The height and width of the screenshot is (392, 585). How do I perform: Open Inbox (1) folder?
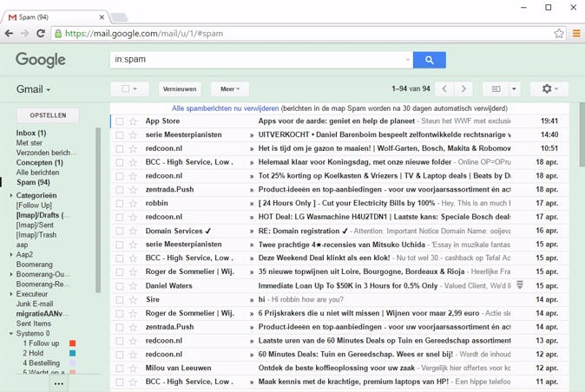pyautogui.click(x=31, y=133)
